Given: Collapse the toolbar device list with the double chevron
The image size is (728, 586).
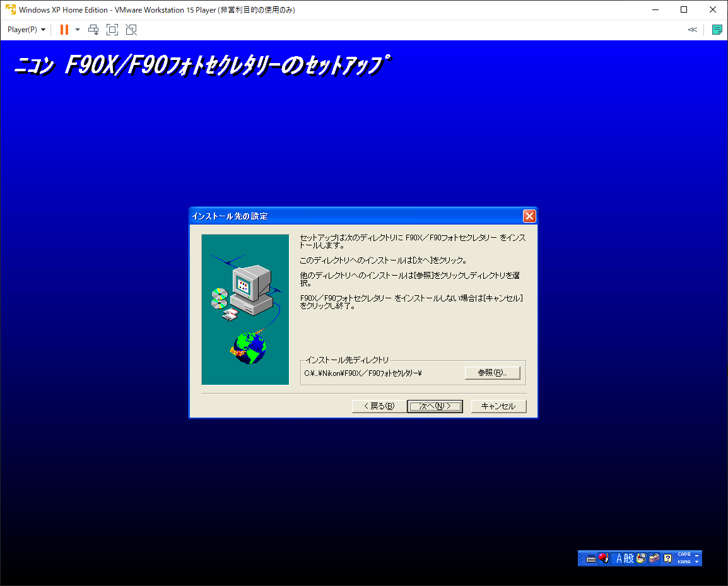Looking at the screenshot, I should click(x=692, y=30).
